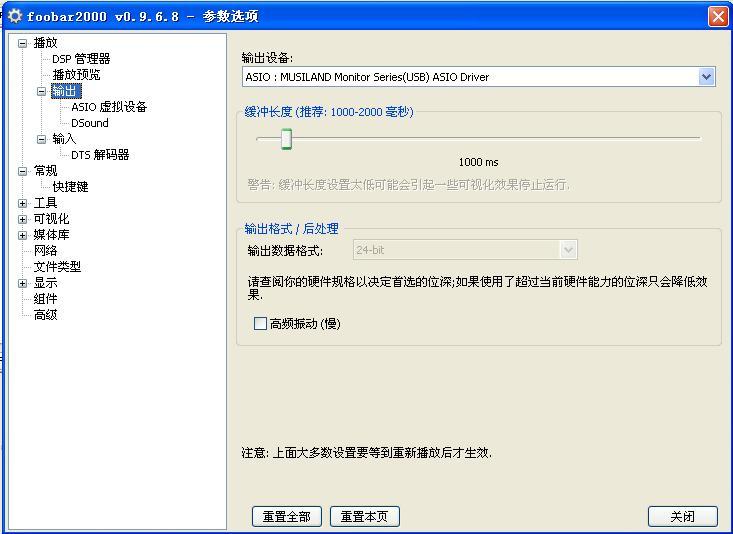Select the 输出 tree item

pyautogui.click(x=66, y=91)
